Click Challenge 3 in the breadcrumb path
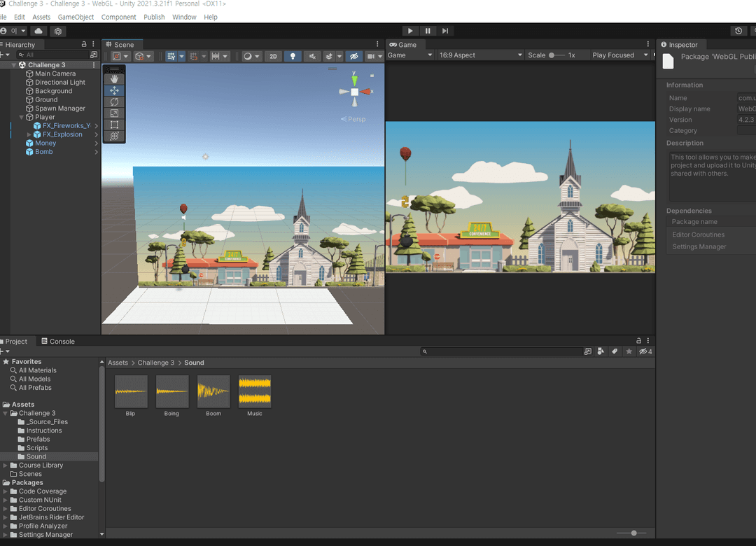 (155, 363)
